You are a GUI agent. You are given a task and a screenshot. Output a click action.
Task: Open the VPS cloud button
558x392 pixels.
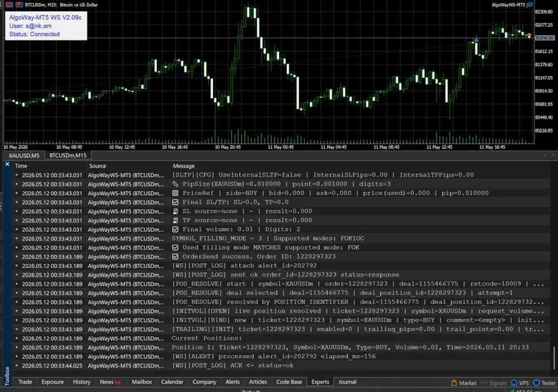520,383
